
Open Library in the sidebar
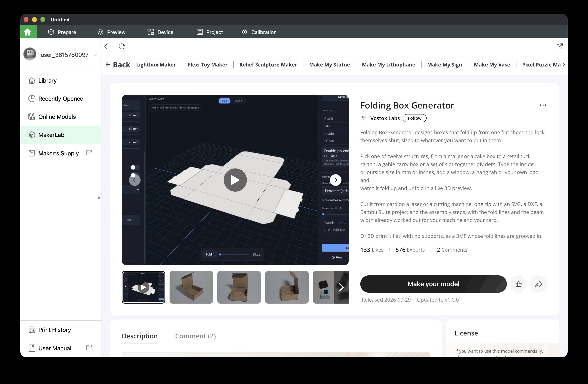61,81
